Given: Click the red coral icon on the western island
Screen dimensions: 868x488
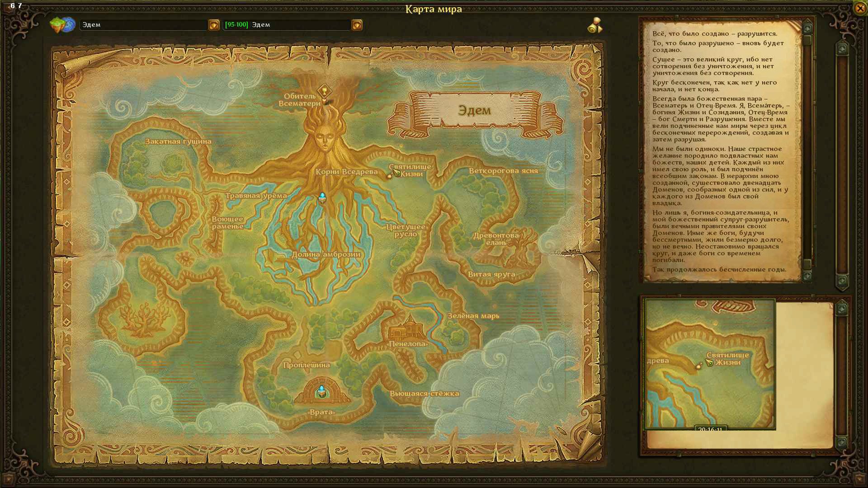Looking at the screenshot, I should click(x=144, y=318).
